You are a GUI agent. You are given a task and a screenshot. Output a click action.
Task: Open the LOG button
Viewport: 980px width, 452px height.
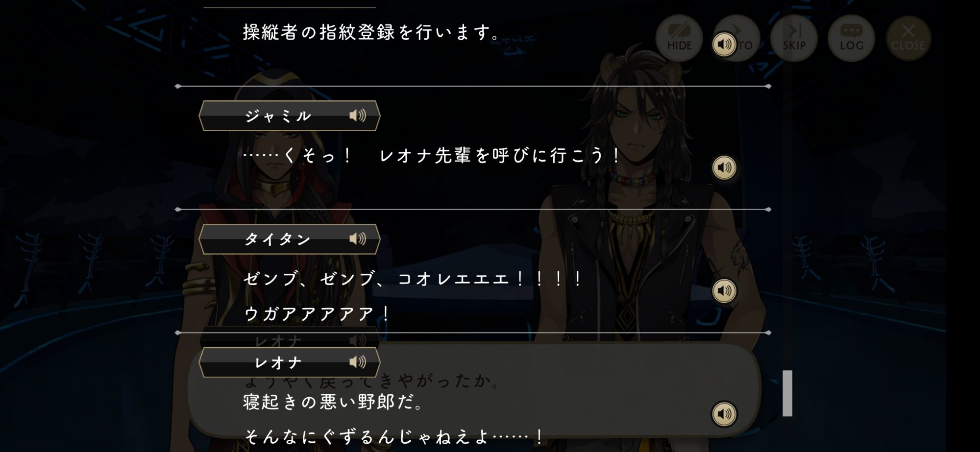[851, 38]
